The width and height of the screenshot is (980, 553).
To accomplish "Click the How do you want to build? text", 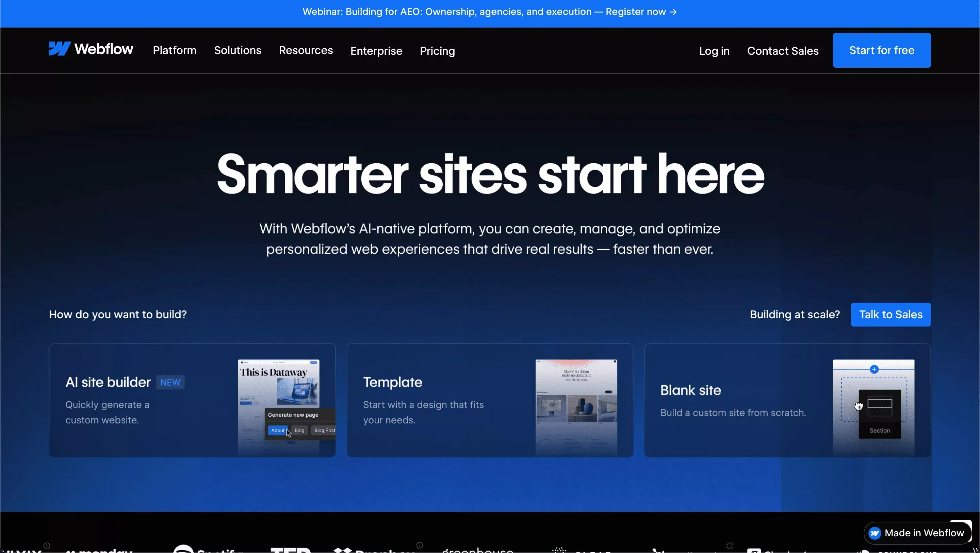I will pyautogui.click(x=118, y=315).
